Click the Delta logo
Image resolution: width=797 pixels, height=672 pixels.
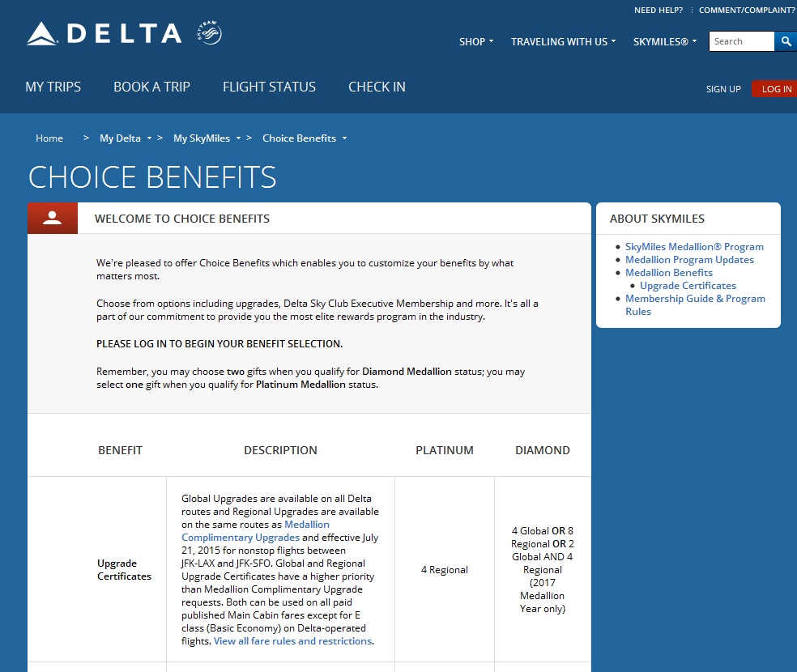point(104,33)
